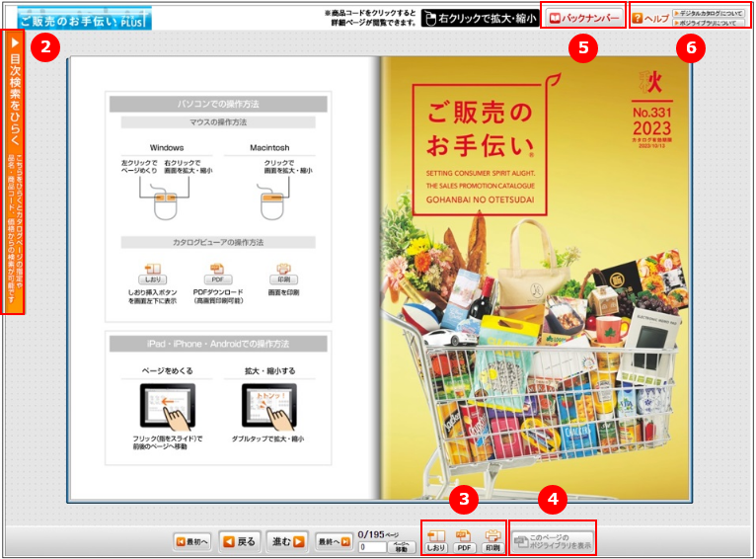Viewport: 756px width, 559px height.
Task: Click the page number input field
Action: tap(372, 547)
